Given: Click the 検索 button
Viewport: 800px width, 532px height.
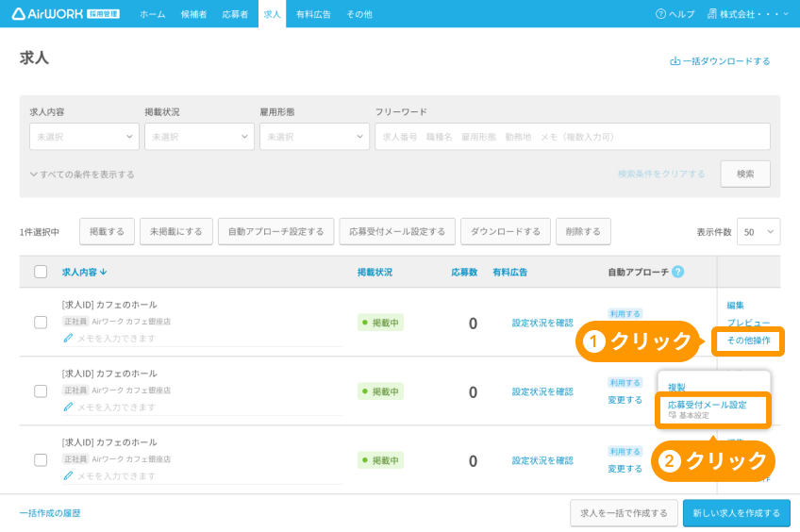Looking at the screenshot, I should (745, 174).
